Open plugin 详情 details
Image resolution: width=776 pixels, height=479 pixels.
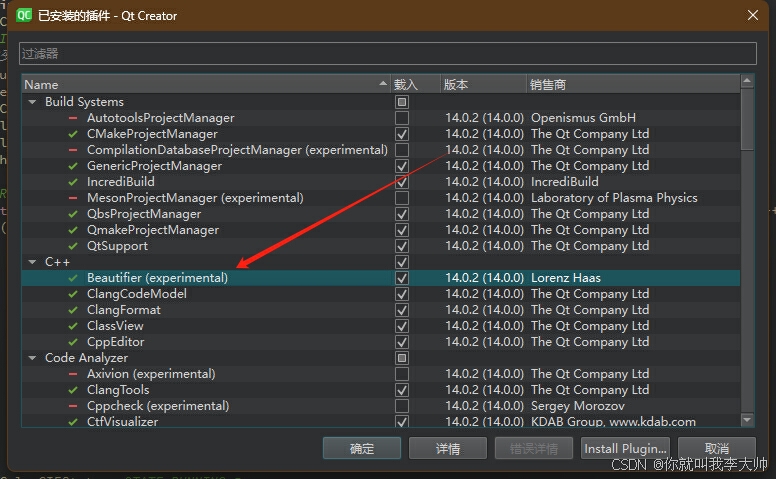point(448,448)
